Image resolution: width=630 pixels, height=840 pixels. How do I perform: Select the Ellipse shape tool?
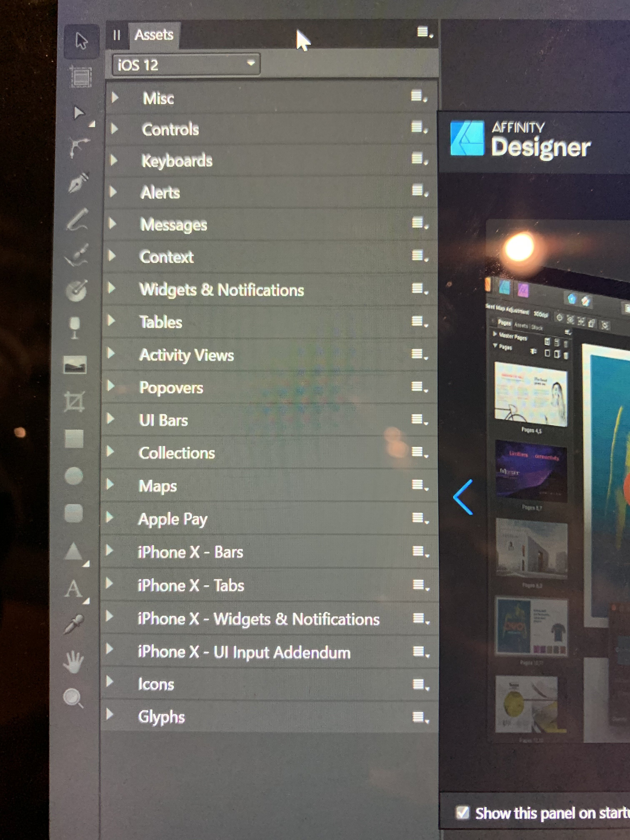[x=74, y=476]
